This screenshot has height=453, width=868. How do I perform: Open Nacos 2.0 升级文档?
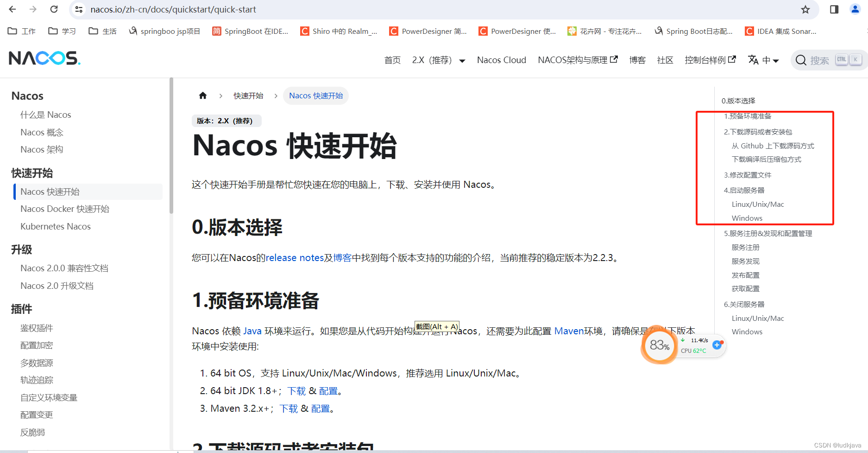[x=57, y=286]
